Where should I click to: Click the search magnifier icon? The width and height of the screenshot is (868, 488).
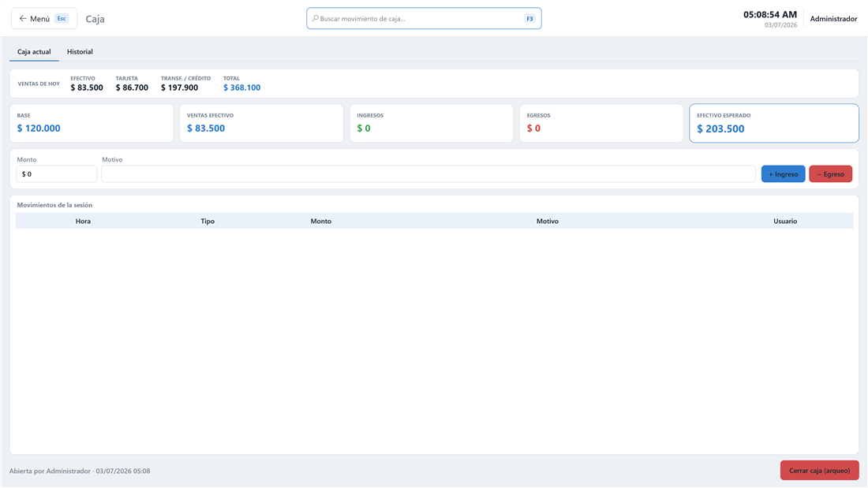tap(315, 18)
